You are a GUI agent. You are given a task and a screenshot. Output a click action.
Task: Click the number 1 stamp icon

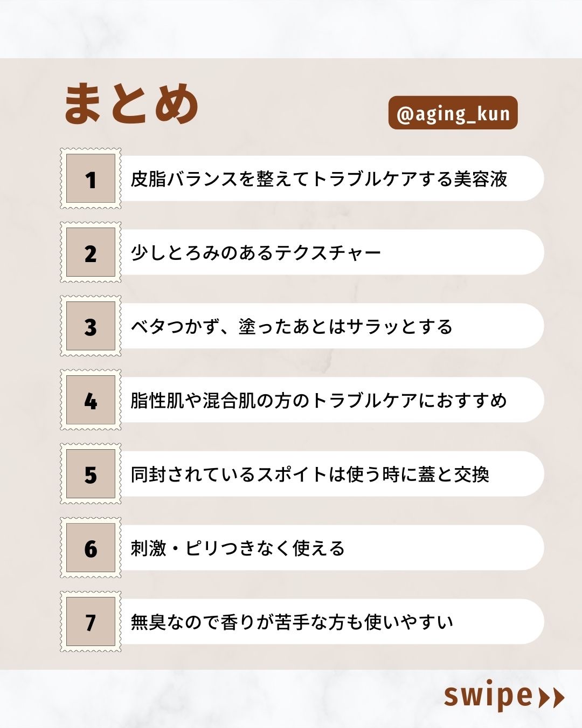tap(91, 178)
